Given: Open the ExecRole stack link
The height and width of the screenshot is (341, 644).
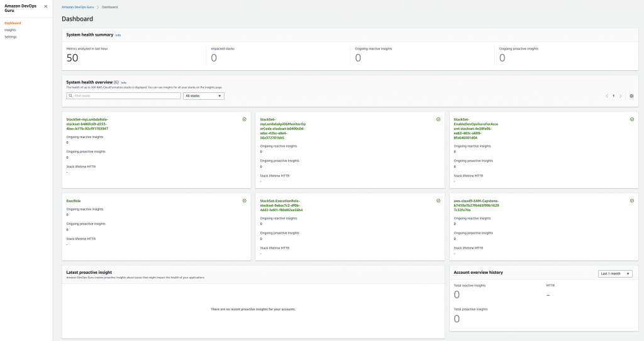Looking at the screenshot, I should [x=74, y=201].
